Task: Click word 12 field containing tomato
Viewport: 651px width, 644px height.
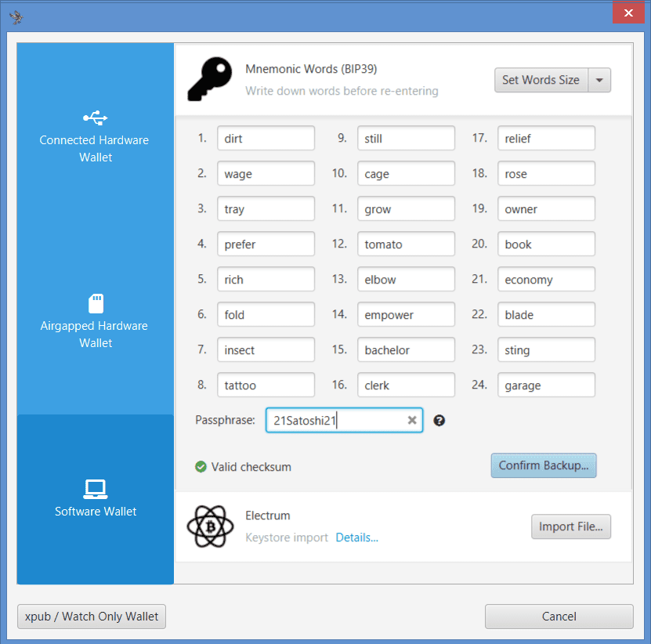Action: coord(406,244)
